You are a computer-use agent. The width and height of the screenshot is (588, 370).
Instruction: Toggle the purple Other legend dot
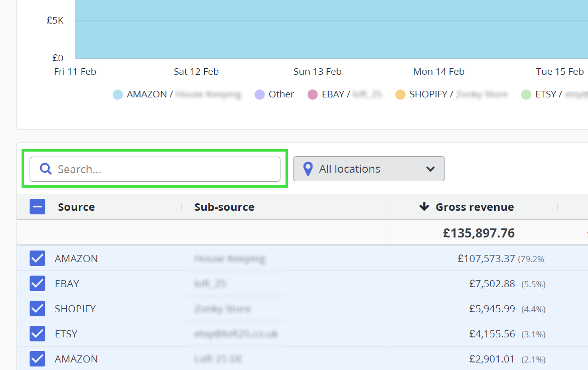pyautogui.click(x=260, y=94)
